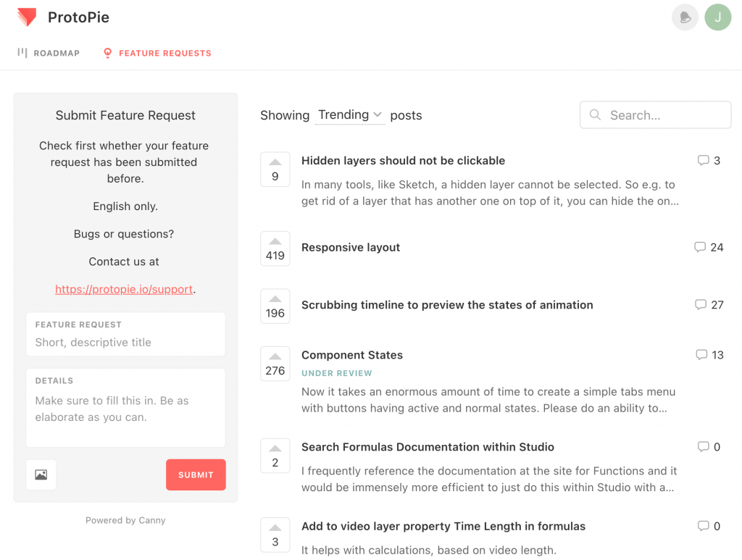This screenshot has width=742, height=560.
Task: Upvote the Component States request
Action: [x=275, y=364]
